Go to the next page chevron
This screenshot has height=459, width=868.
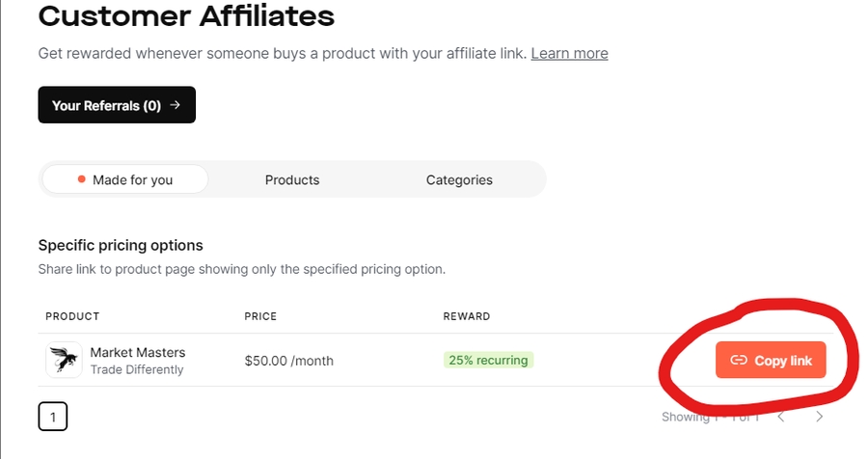(x=819, y=417)
